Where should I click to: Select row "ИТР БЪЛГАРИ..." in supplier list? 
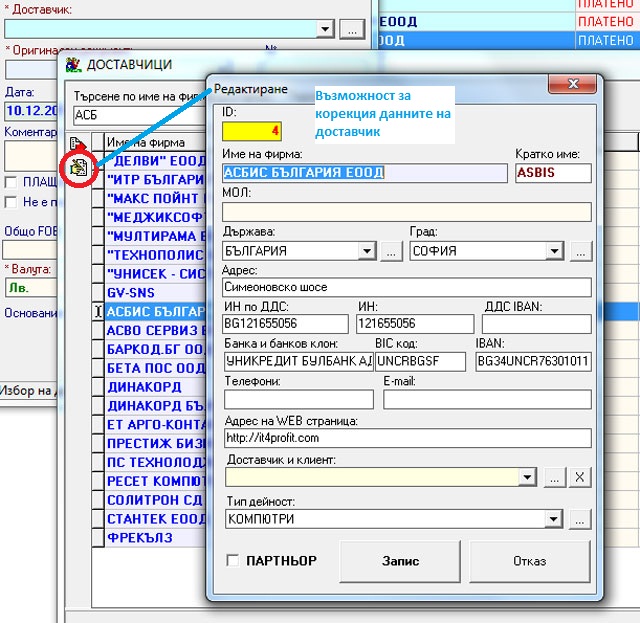(x=156, y=180)
